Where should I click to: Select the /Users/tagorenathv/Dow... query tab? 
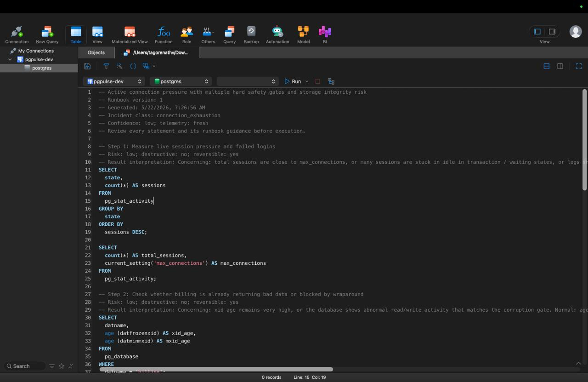(157, 52)
